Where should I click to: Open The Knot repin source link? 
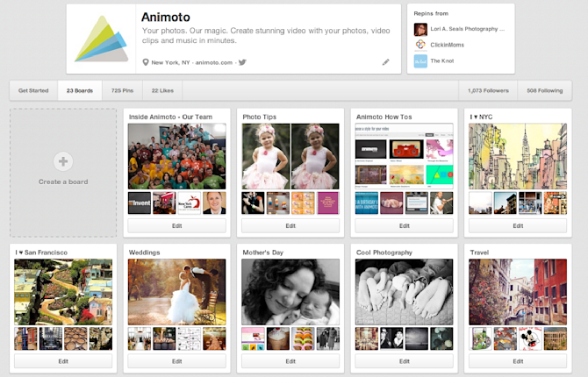point(442,60)
